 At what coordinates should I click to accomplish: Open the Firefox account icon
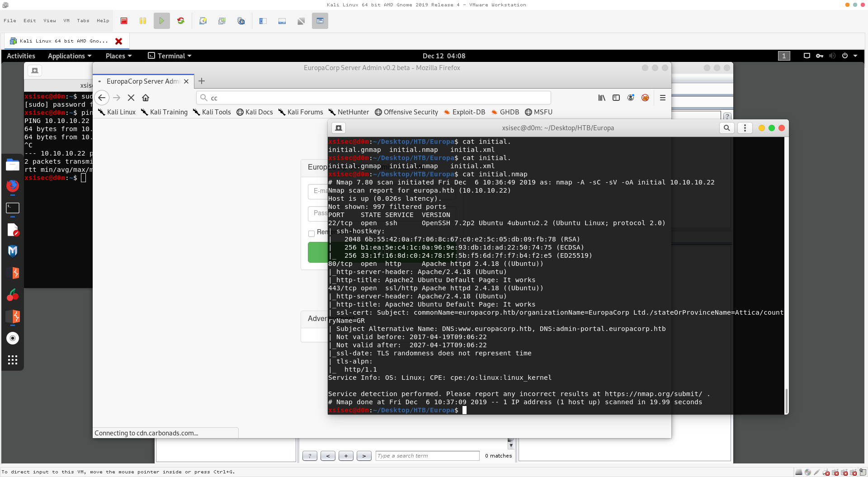click(631, 98)
